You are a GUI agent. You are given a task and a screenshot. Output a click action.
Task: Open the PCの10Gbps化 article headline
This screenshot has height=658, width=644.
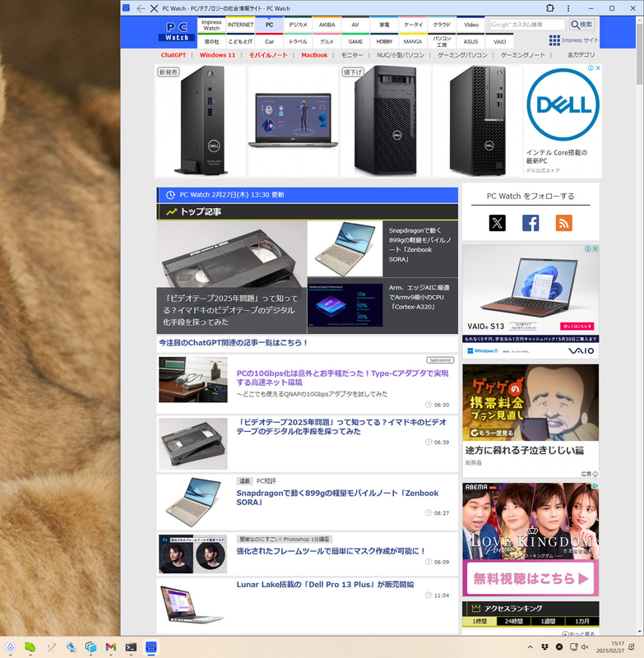(342, 378)
